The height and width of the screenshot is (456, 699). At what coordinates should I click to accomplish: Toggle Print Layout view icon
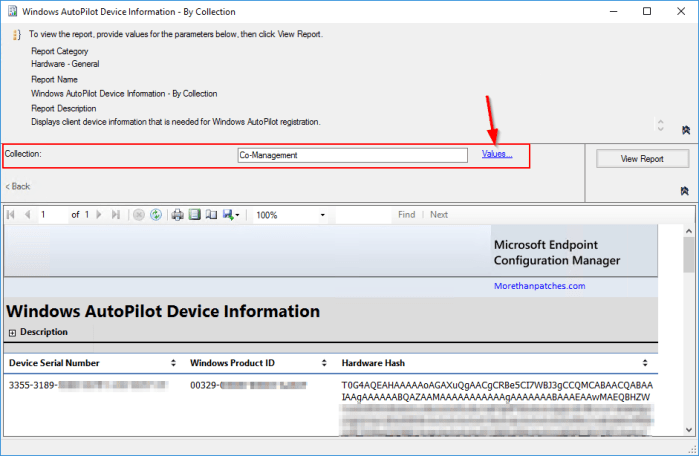pos(194,215)
